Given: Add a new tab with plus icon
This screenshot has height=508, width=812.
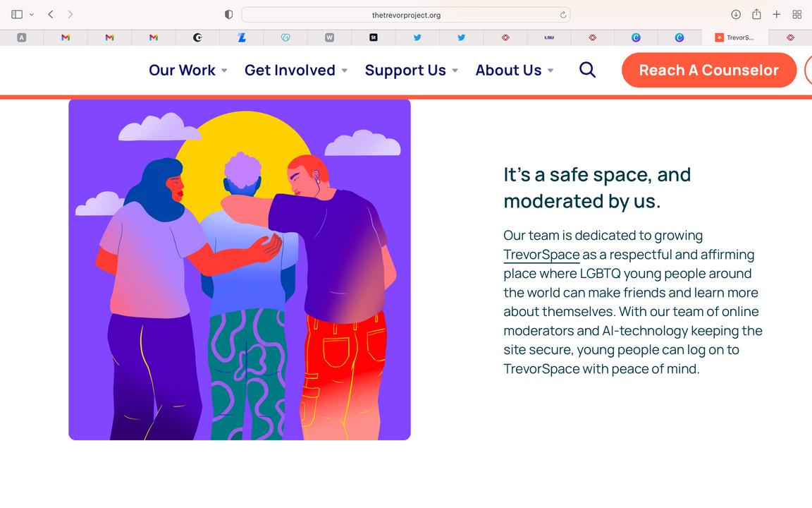Looking at the screenshot, I should pos(776,15).
